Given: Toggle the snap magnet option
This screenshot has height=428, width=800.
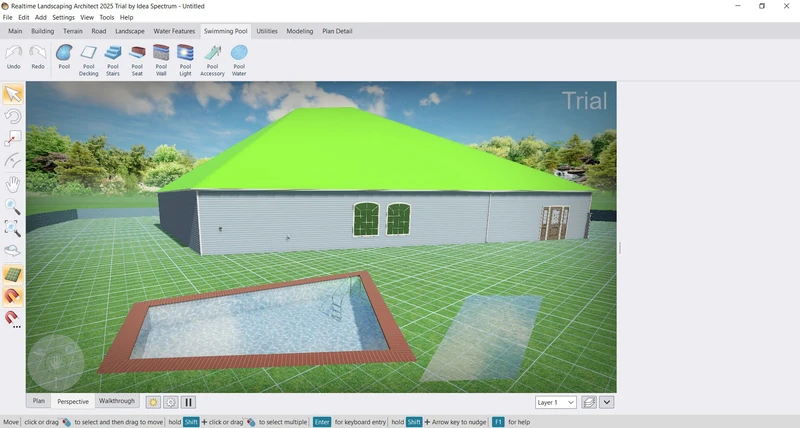Looking at the screenshot, I should (13, 296).
